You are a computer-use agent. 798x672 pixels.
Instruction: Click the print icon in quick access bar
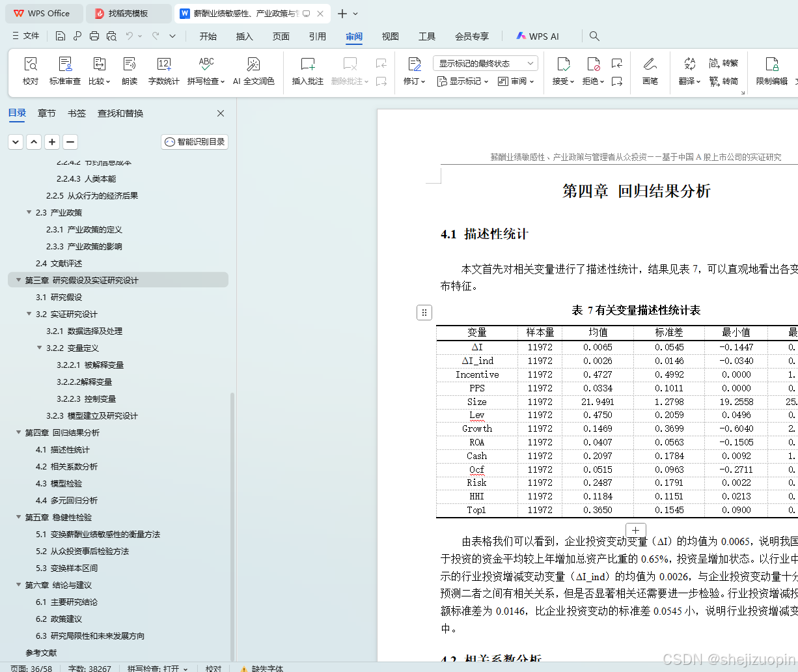94,36
